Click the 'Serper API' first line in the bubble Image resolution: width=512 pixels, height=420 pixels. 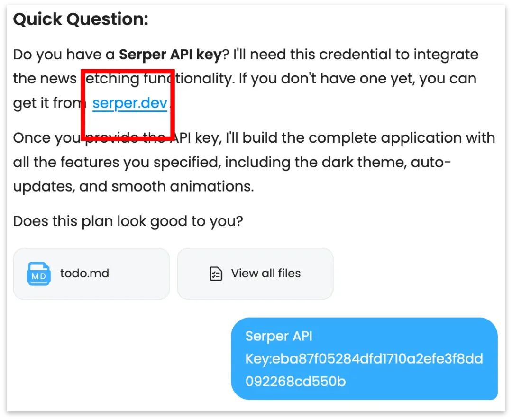click(x=279, y=337)
